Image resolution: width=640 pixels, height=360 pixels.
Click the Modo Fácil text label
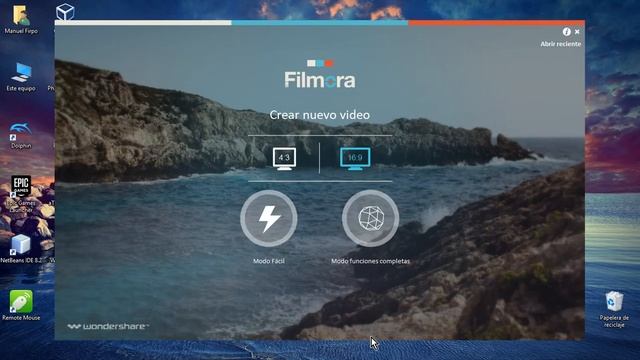(x=269, y=261)
